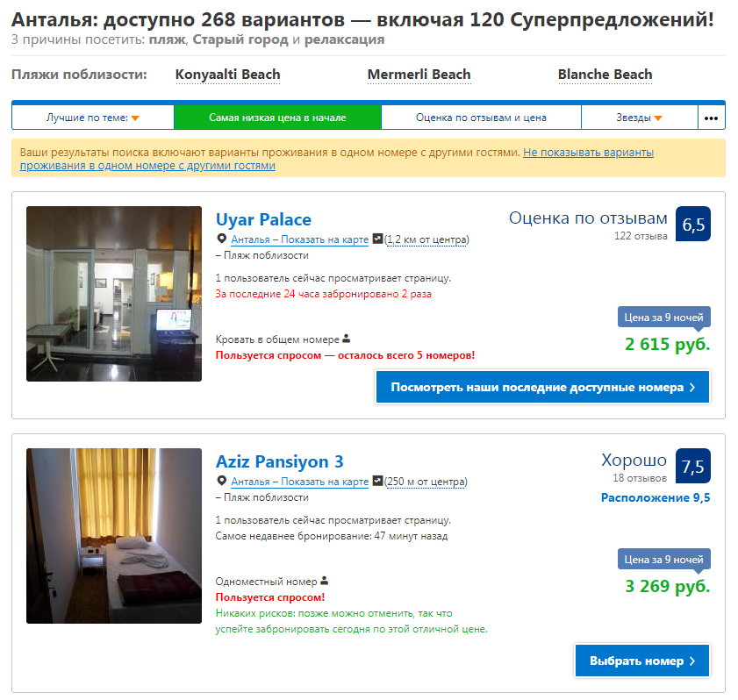738x700 pixels.
Task: Select 'Самая низкая цена в начале' sort tab
Action: click(x=277, y=118)
